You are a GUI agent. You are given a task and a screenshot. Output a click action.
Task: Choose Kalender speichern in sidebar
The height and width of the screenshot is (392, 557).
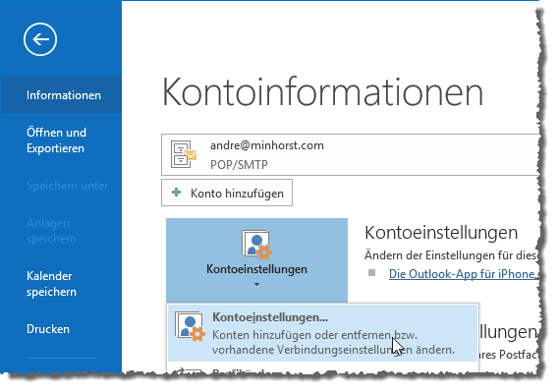tap(51, 284)
